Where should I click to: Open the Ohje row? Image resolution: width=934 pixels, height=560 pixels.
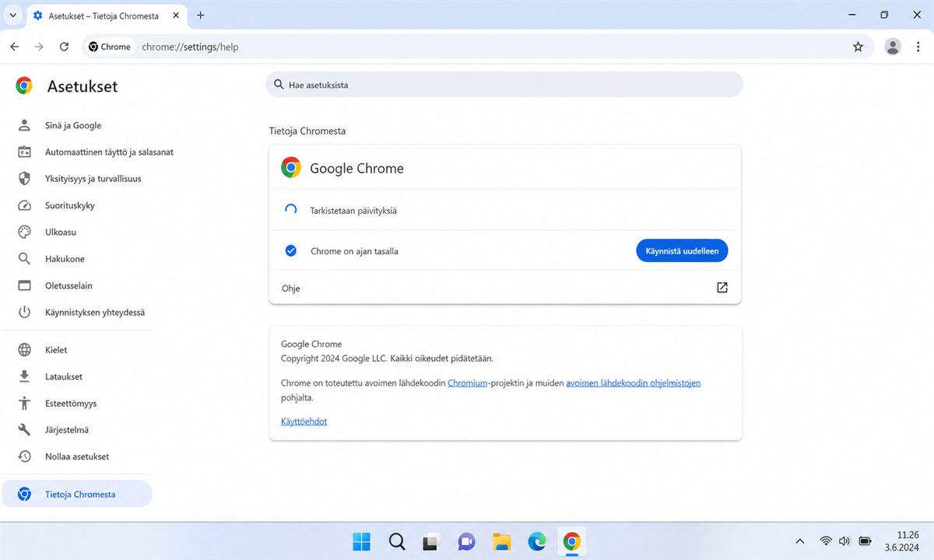pyautogui.click(x=505, y=288)
